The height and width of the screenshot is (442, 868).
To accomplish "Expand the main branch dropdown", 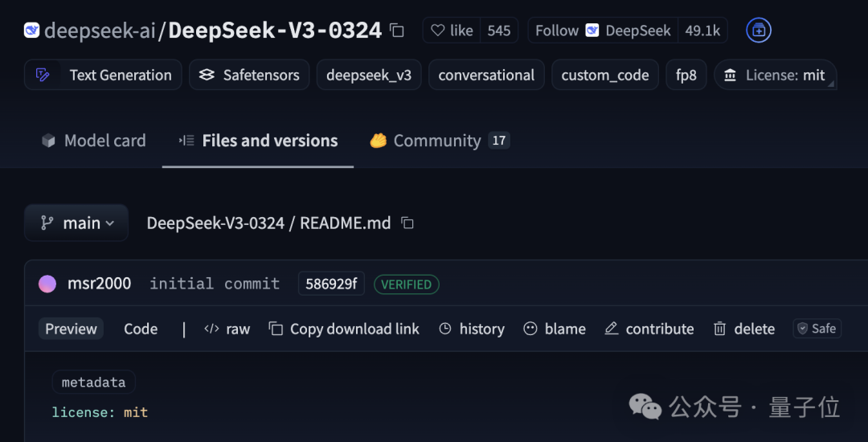I will (77, 223).
